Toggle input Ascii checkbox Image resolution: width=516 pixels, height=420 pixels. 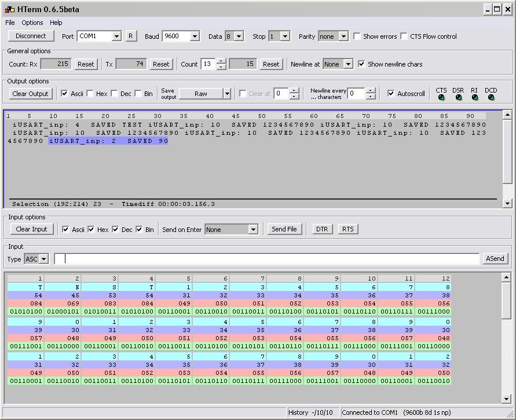[65, 229]
